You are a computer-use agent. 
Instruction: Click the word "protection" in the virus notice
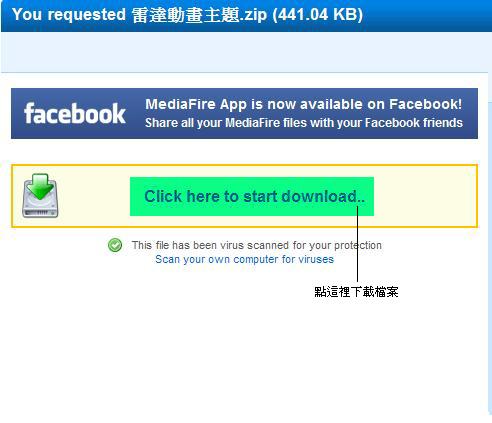(358, 246)
